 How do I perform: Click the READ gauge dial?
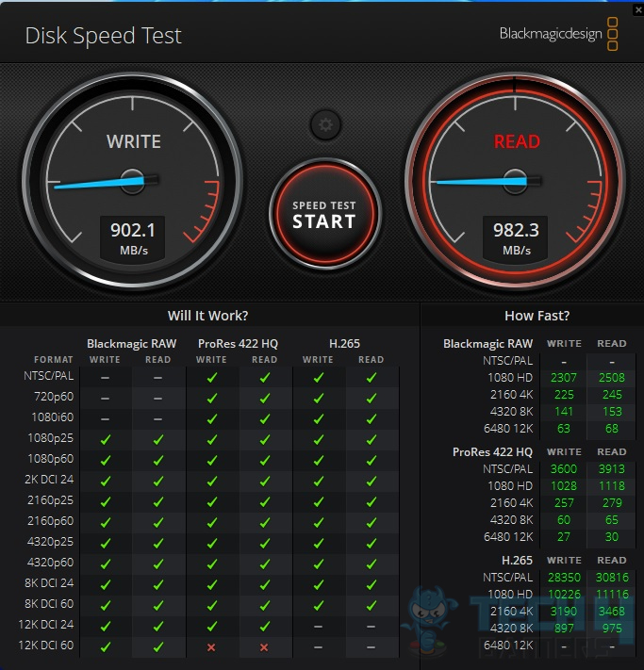pyautogui.click(x=515, y=181)
